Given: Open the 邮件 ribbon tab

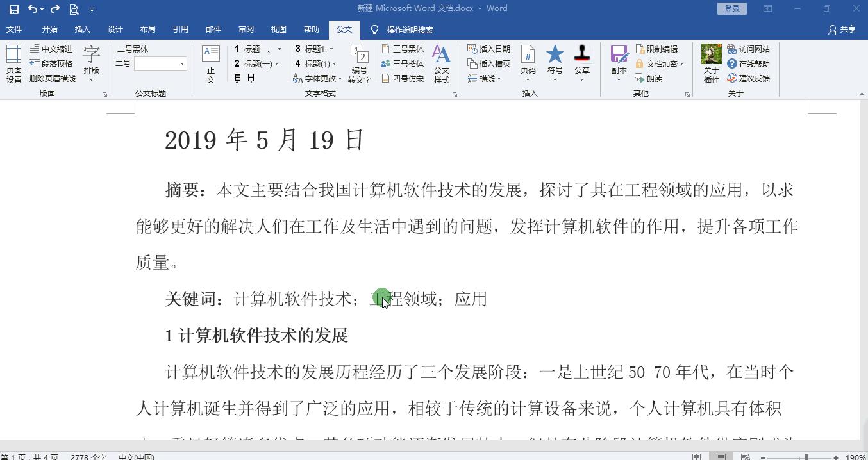Looking at the screenshot, I should (213, 29).
